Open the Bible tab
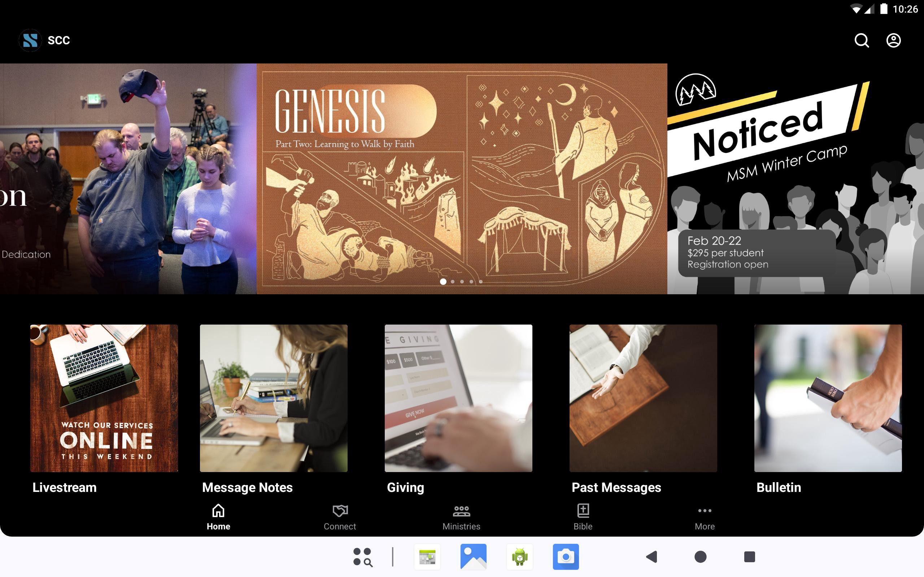Screen dimensions: 924x577 [x=583, y=517]
